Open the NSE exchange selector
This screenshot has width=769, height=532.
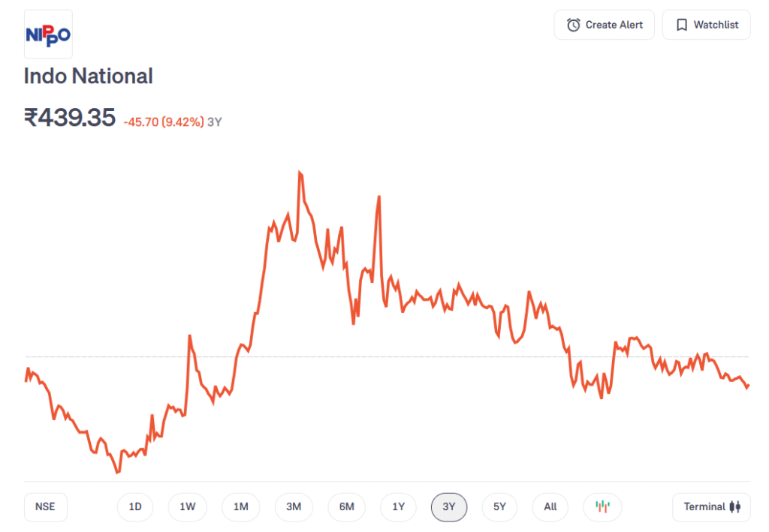pyautogui.click(x=45, y=506)
